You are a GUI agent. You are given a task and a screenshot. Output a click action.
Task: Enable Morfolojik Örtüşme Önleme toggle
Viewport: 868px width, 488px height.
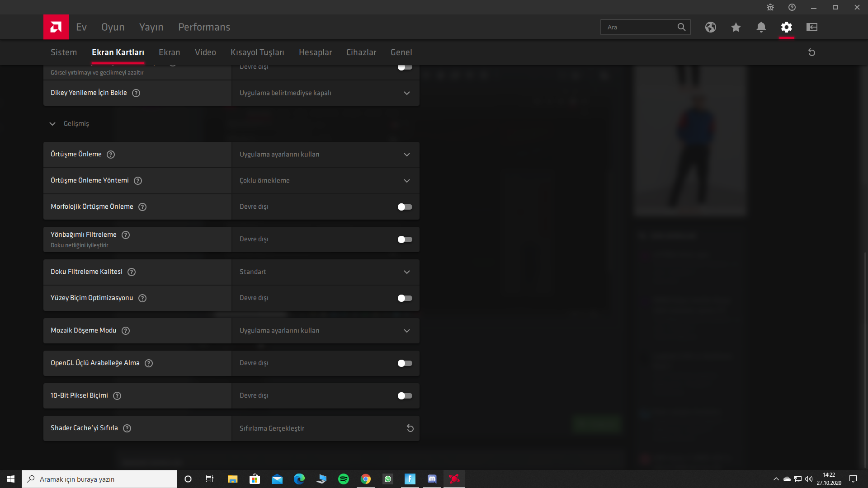[x=405, y=207]
